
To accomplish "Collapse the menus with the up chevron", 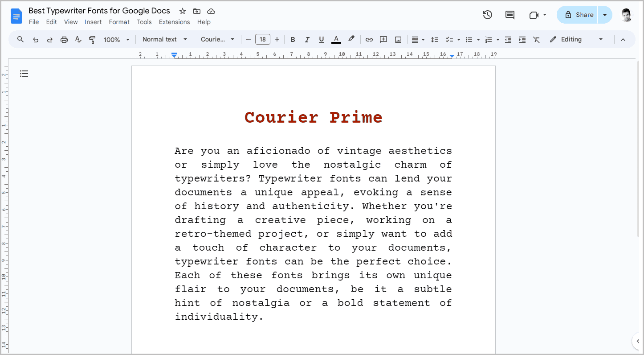I will (623, 40).
